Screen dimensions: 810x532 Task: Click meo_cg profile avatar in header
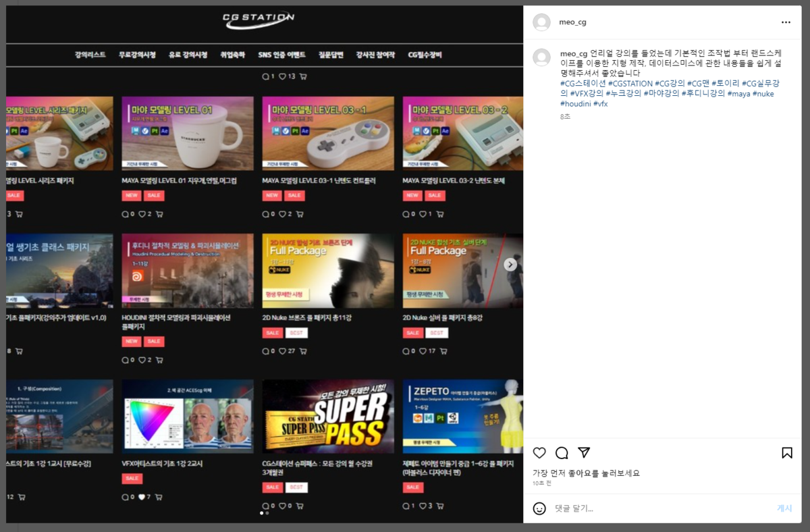click(541, 22)
